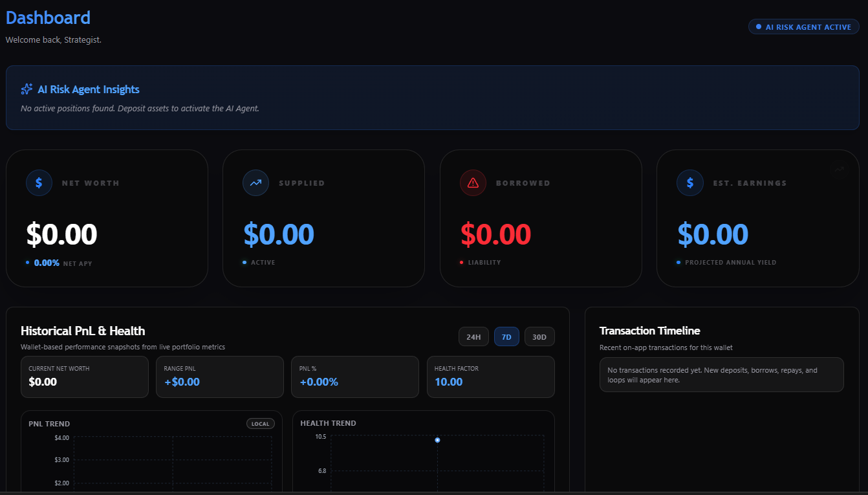Select the 7D time range

[506, 337]
